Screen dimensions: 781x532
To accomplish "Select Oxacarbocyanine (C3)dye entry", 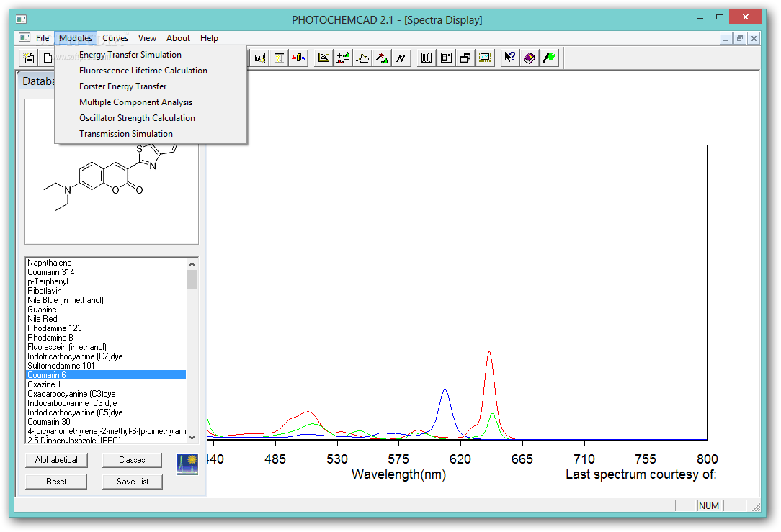I will pos(106,394).
